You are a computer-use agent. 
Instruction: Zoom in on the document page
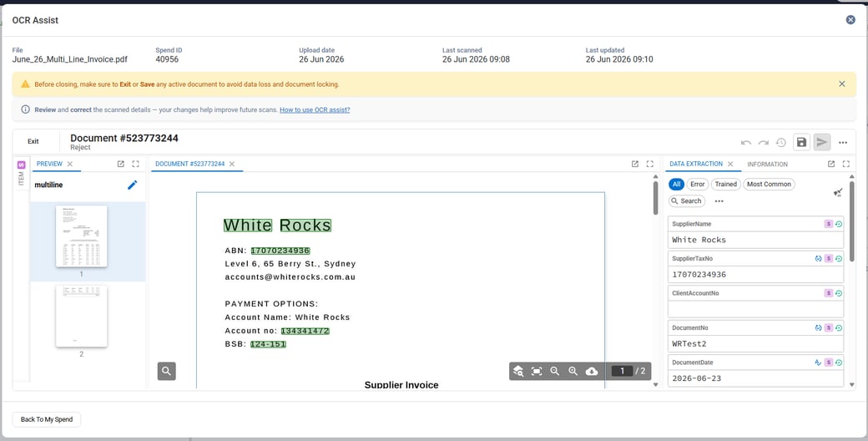point(573,371)
